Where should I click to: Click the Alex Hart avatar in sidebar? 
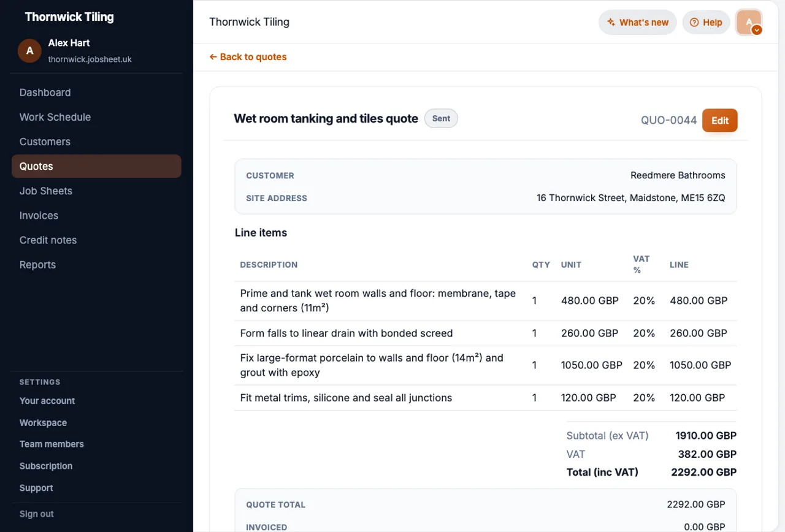pos(29,51)
